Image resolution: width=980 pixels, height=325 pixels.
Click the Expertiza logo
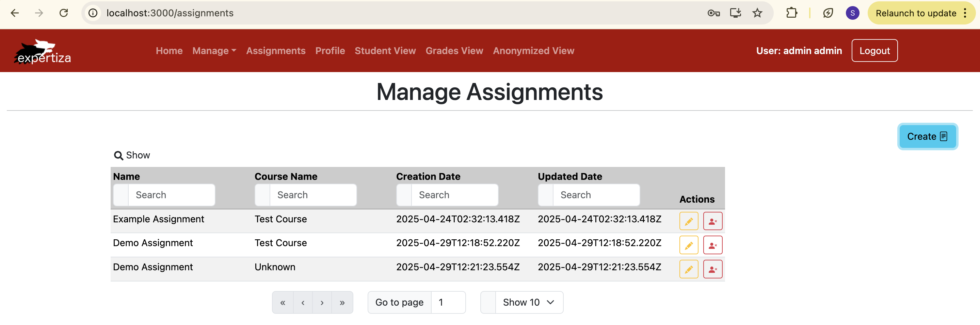click(42, 51)
